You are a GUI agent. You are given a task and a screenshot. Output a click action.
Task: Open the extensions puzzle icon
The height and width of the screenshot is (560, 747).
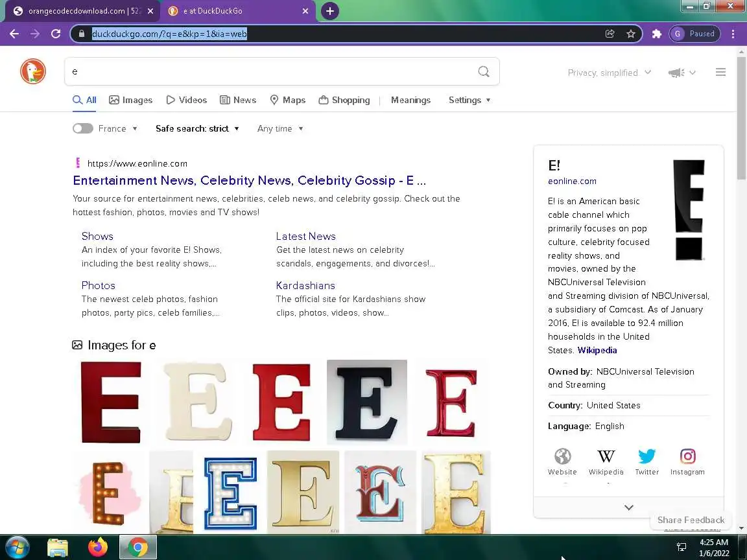(656, 34)
